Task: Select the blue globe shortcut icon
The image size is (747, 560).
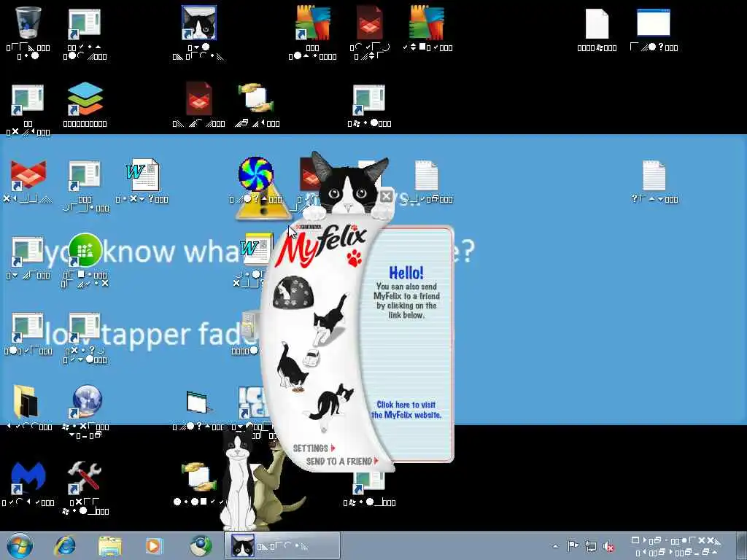Action: [86, 402]
